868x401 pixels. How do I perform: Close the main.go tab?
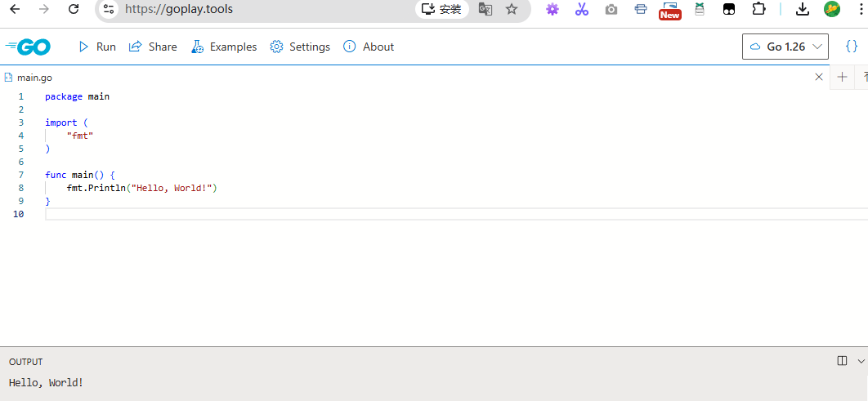819,77
